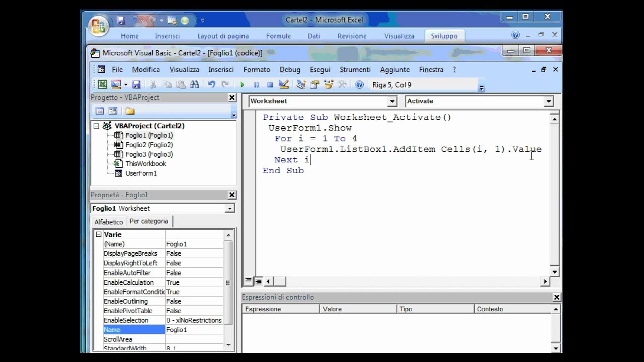Close the Progetto - VBAProject panel
Viewport: 644px width, 362px height.
point(232,97)
